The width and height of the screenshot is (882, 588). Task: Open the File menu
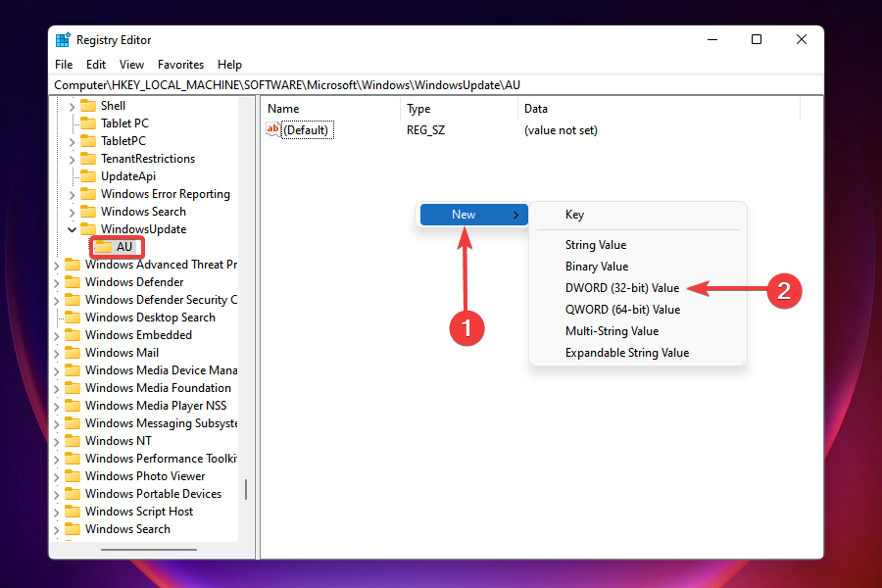[64, 65]
